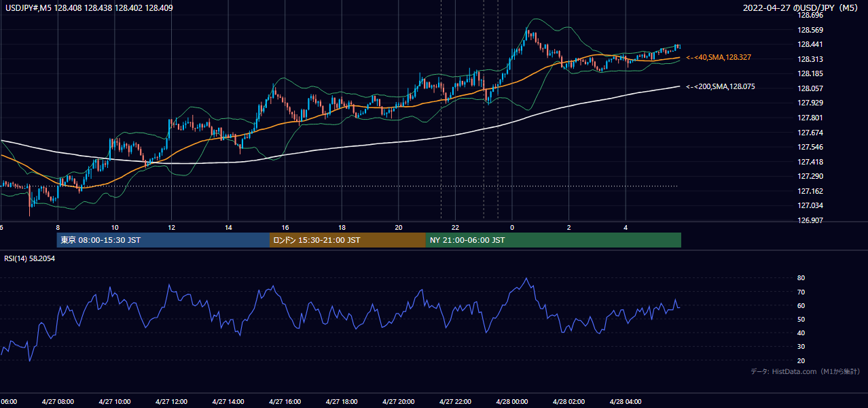This screenshot has height=408, width=868.
Task: Click the 4/27 22:00 date axis label
Action: click(x=455, y=402)
